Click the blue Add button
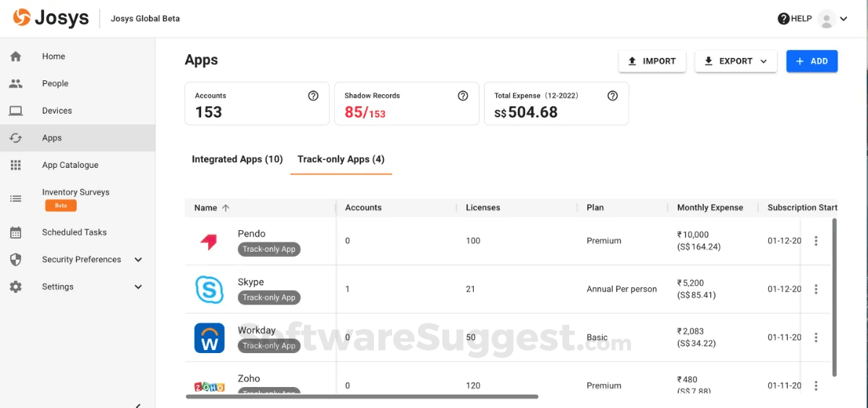The image size is (868, 408). pyautogui.click(x=812, y=61)
